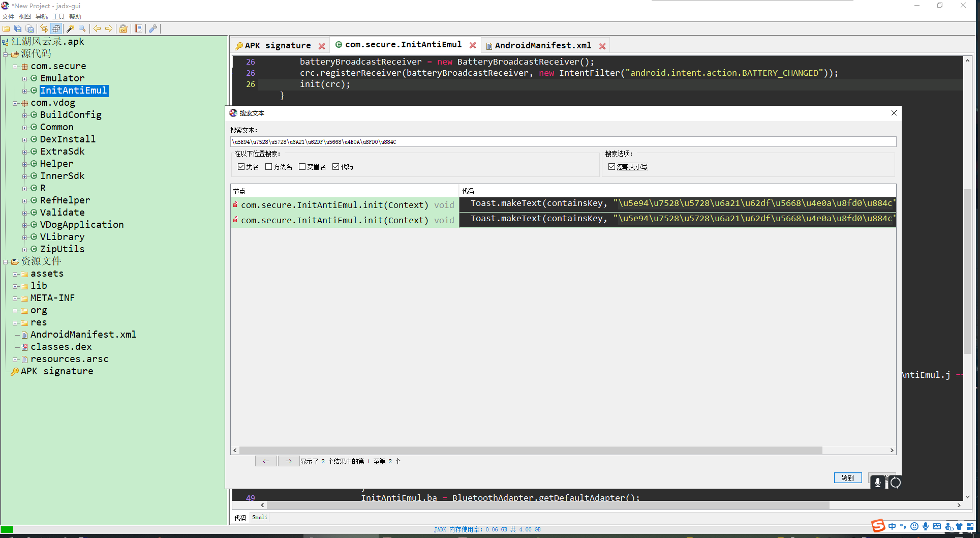Select the first InitAntiEmul.init search result
This screenshot has width=980, height=538.
[563, 204]
